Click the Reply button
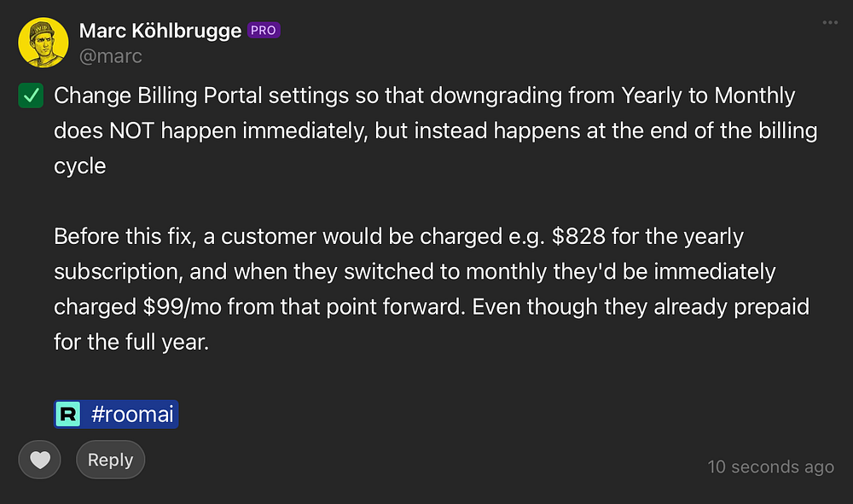The image size is (853, 504). [x=110, y=460]
